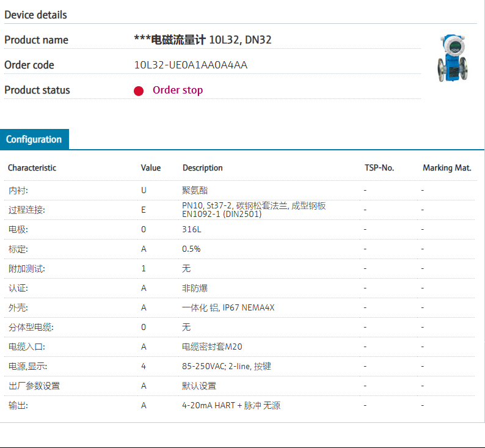Select the 电极 characteristic label
This screenshot has width=485, height=448.
point(18,229)
